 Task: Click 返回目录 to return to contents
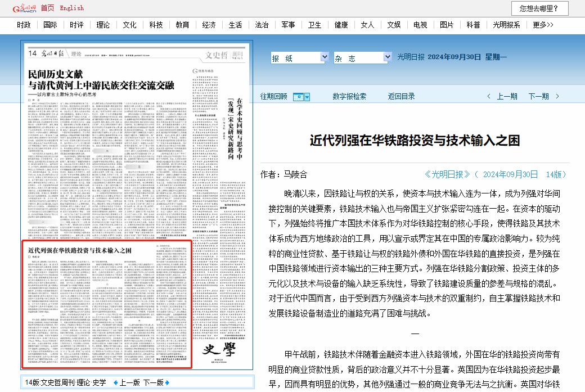[x=401, y=97]
